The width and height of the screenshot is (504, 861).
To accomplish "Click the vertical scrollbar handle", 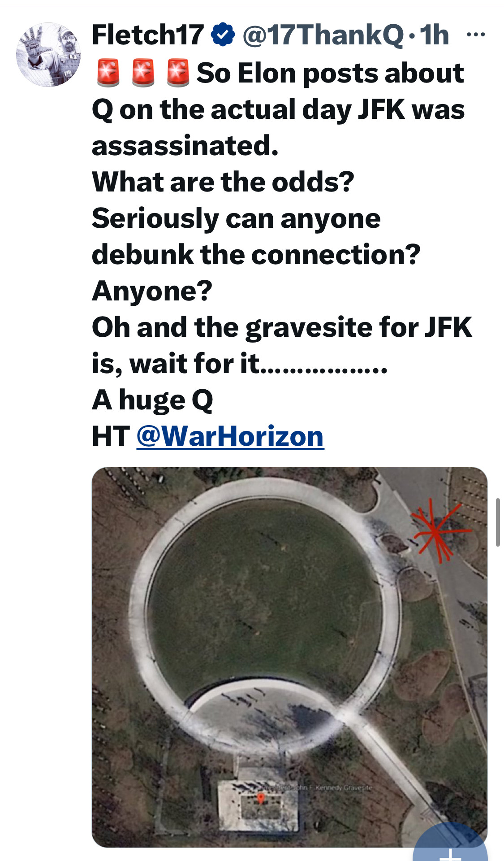I will coord(498,522).
